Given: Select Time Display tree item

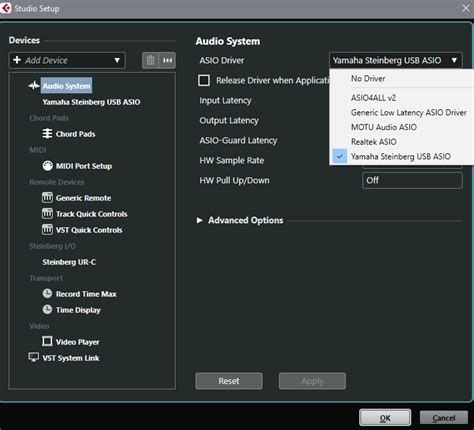Looking at the screenshot, I should 78,310.
